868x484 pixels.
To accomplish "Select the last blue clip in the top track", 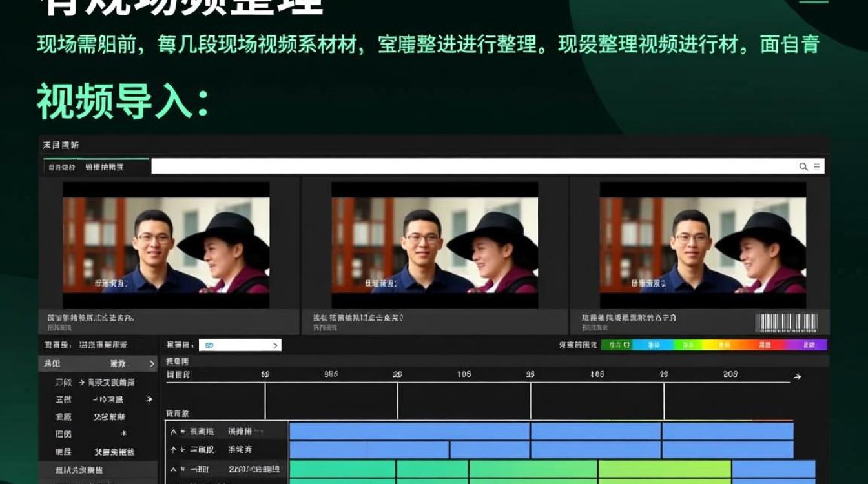I will click(728, 431).
